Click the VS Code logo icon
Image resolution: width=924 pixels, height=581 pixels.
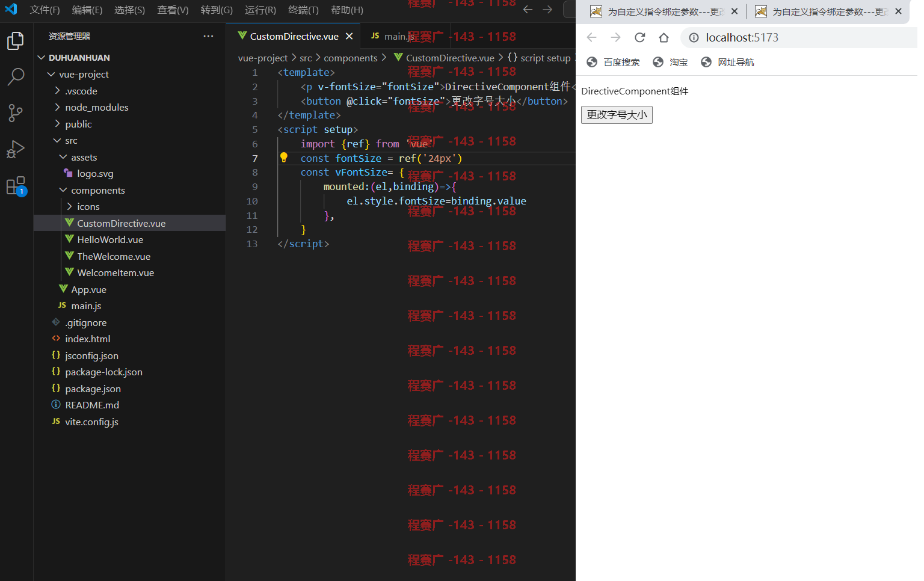click(11, 9)
